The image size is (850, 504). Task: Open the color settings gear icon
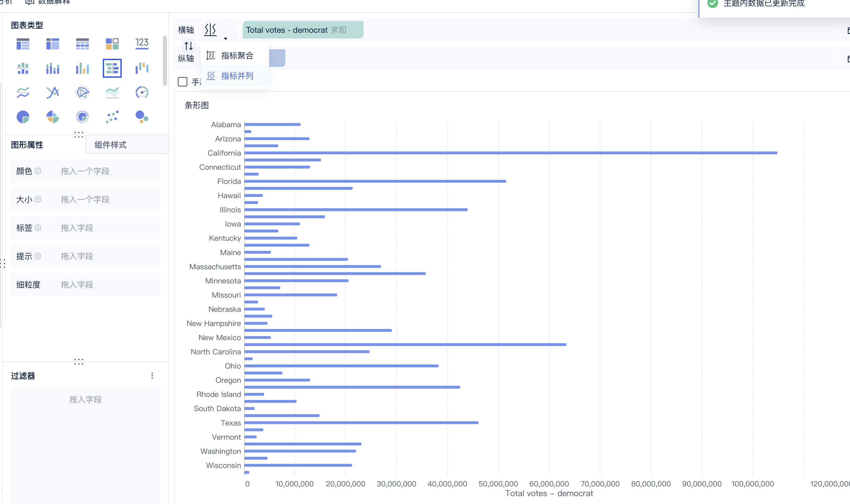click(x=38, y=171)
